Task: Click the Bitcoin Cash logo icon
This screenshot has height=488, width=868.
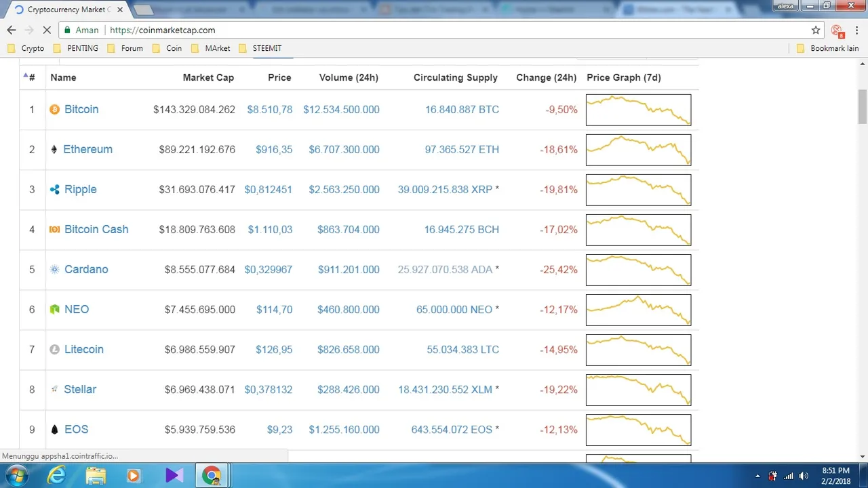Action: coord(55,229)
